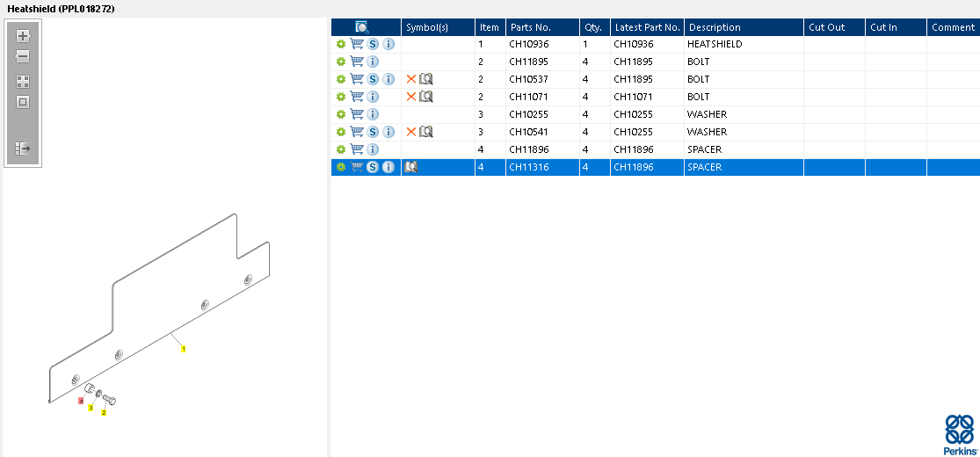Click green gear icon for CH10936
The width and height of the screenshot is (980, 457).
click(341, 44)
